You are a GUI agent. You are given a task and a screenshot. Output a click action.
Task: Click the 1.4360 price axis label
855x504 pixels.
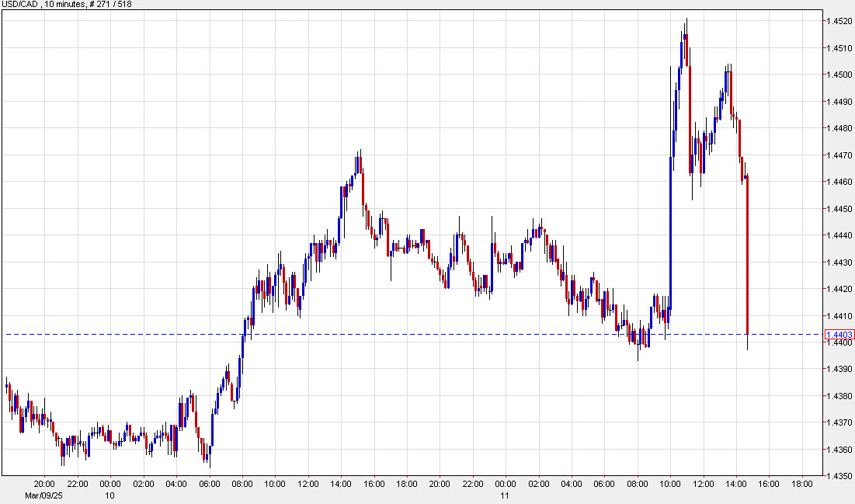pyautogui.click(x=839, y=450)
